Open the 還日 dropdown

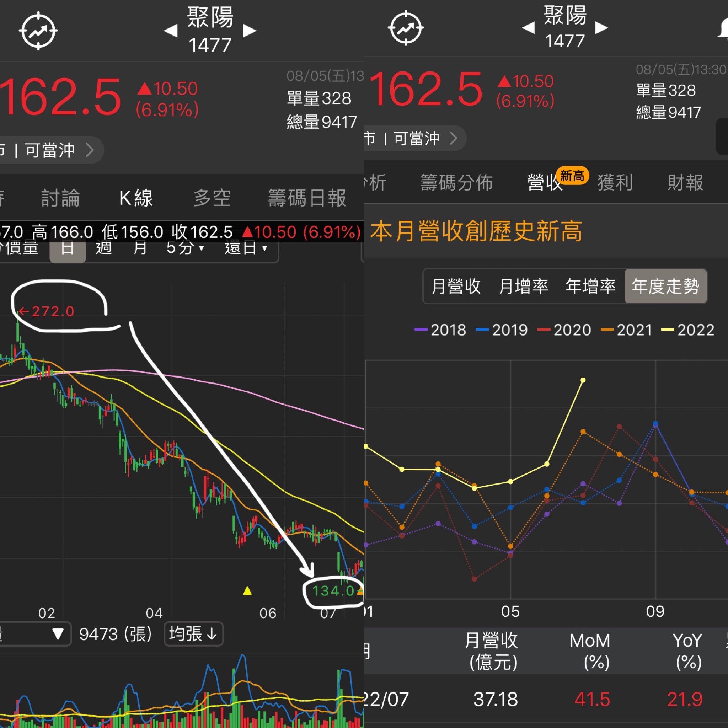[x=246, y=249]
